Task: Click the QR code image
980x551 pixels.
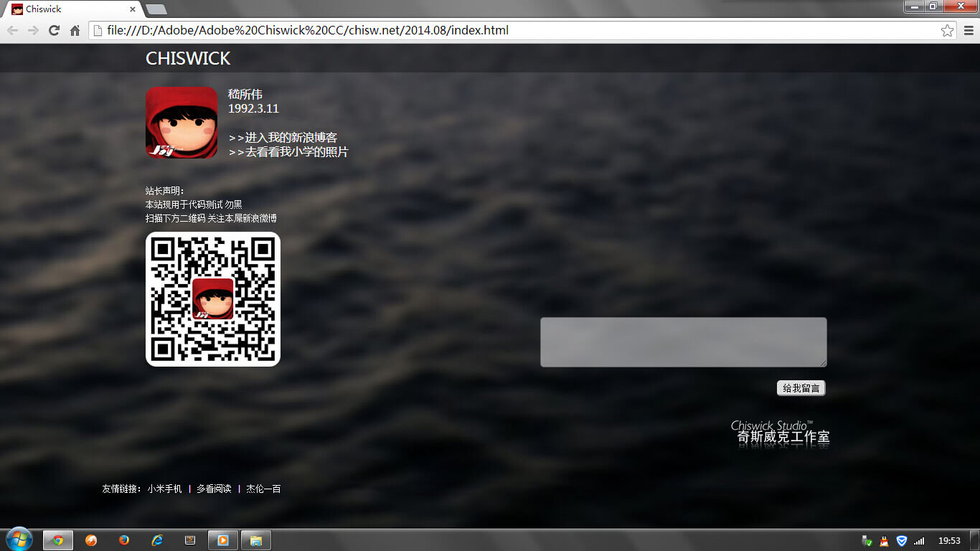Action: coord(213,299)
